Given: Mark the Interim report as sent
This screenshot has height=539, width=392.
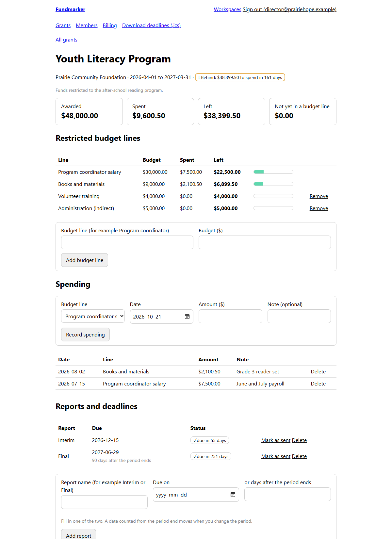Looking at the screenshot, I should point(276,440).
